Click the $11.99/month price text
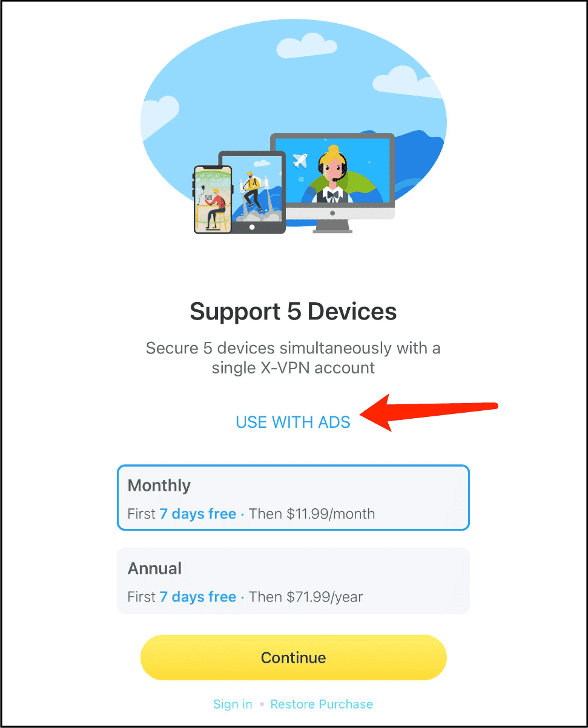 [x=331, y=514]
